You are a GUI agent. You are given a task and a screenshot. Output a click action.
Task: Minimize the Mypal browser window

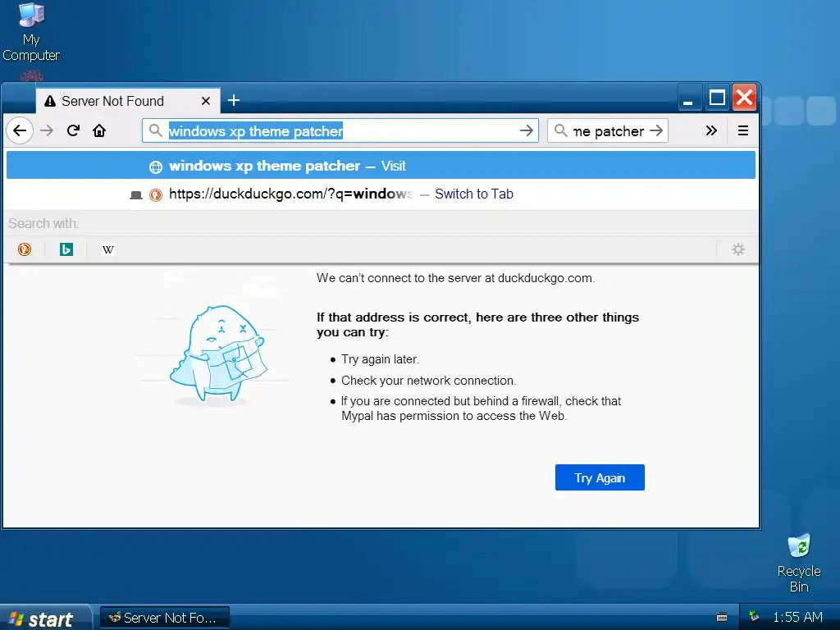tap(689, 98)
